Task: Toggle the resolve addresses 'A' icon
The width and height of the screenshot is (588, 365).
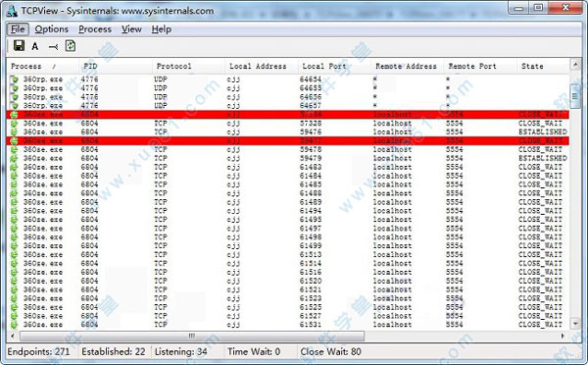Action: coord(35,46)
